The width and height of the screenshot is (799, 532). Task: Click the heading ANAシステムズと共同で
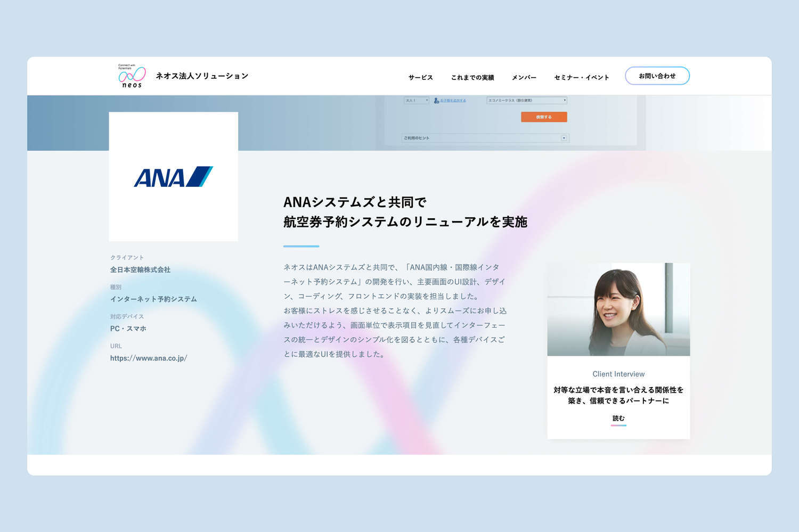(355, 202)
